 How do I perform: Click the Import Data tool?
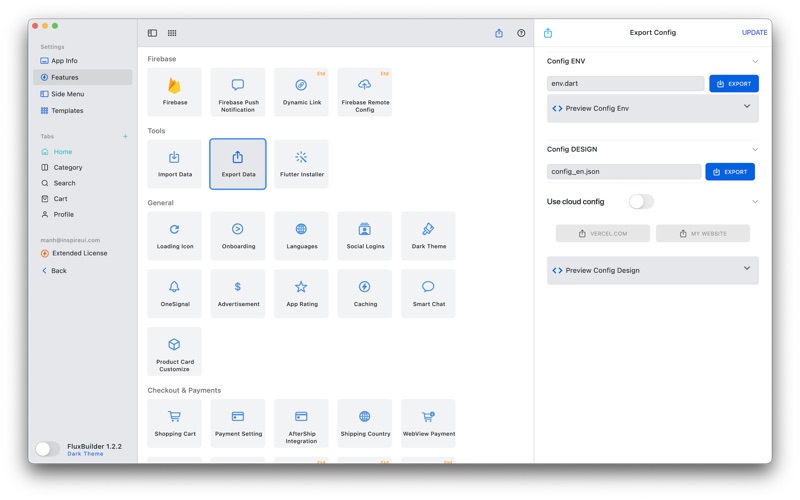click(174, 164)
